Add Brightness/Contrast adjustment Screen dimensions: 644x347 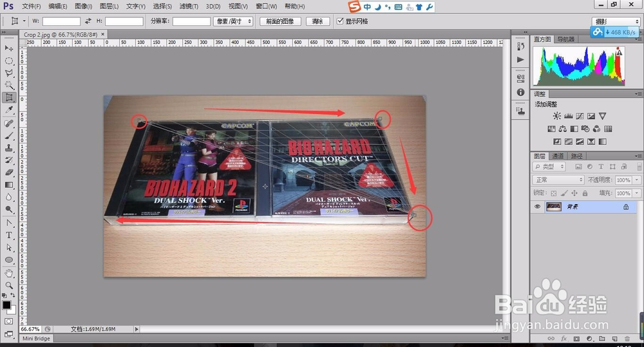557,117
